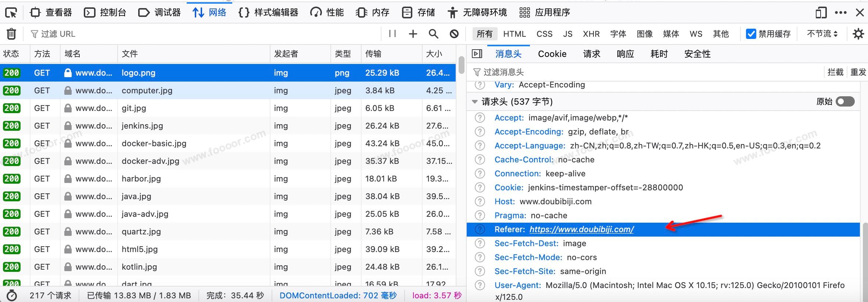Toggle responsive dock mode icon
This screenshot has width=868, height=302.
[821, 13]
